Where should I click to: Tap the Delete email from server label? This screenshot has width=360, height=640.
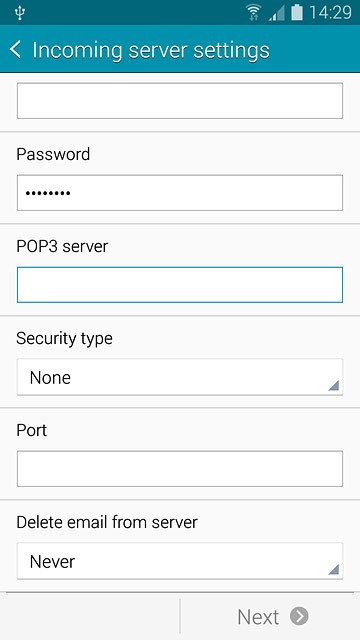(107, 522)
